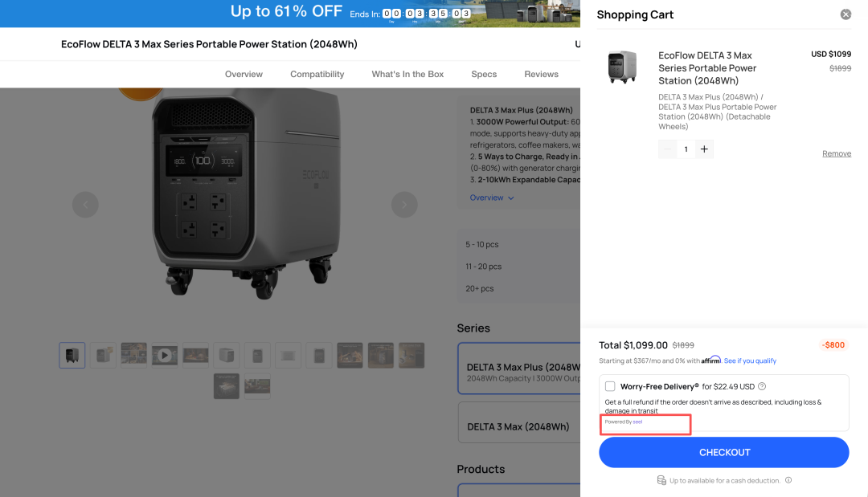The height and width of the screenshot is (497, 868).
Task: Expand the Overview dropdown under description
Action: click(492, 198)
